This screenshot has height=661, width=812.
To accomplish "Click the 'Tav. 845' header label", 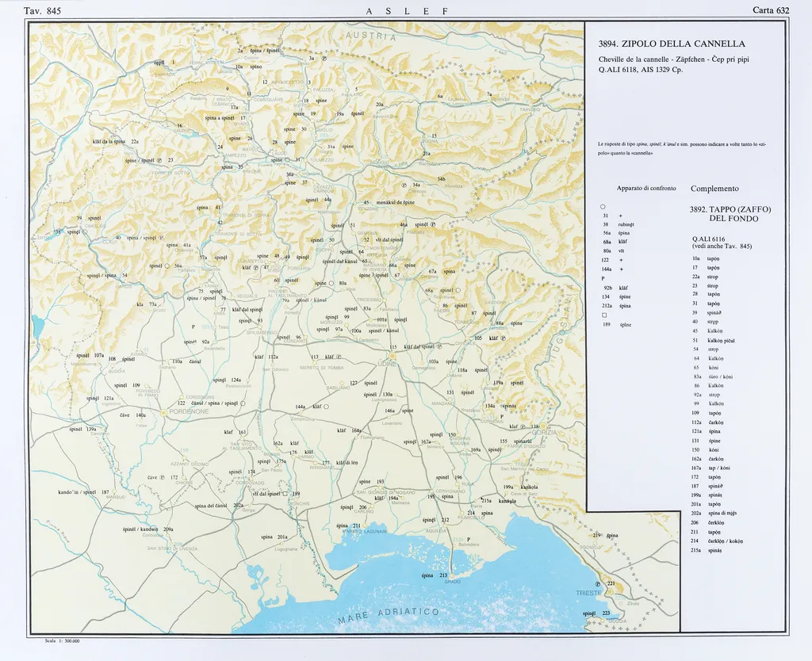I will (x=42, y=10).
